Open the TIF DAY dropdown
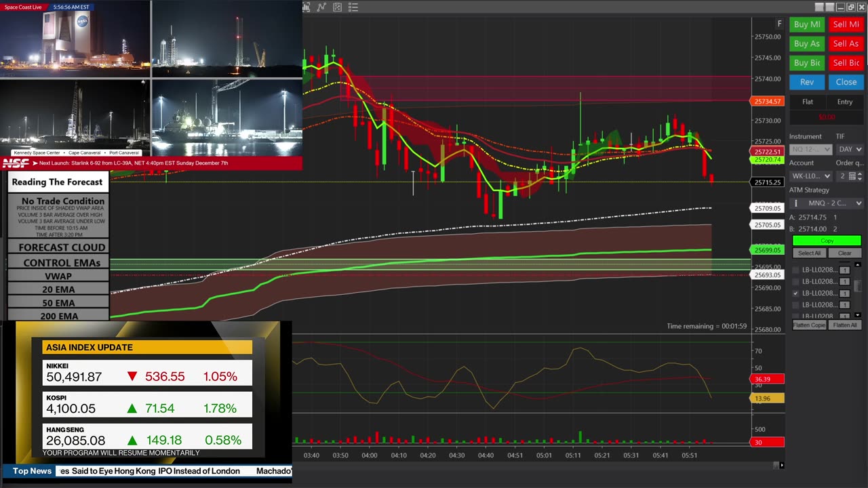Viewport: 868px width, 488px height. pos(850,149)
